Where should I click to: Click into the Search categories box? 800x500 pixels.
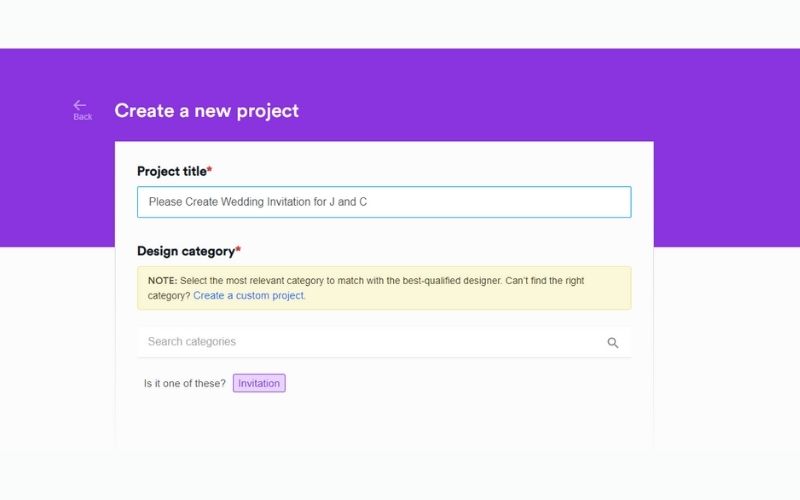(x=370, y=342)
